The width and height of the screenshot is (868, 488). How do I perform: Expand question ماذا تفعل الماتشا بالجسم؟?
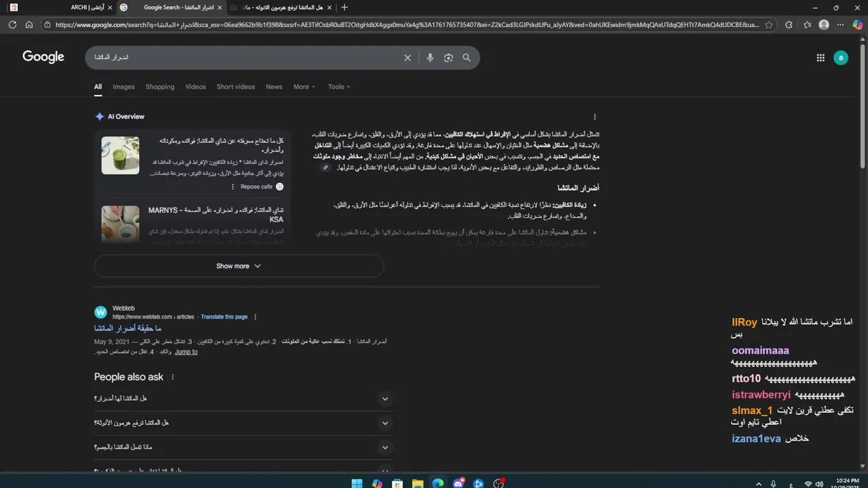(x=243, y=447)
